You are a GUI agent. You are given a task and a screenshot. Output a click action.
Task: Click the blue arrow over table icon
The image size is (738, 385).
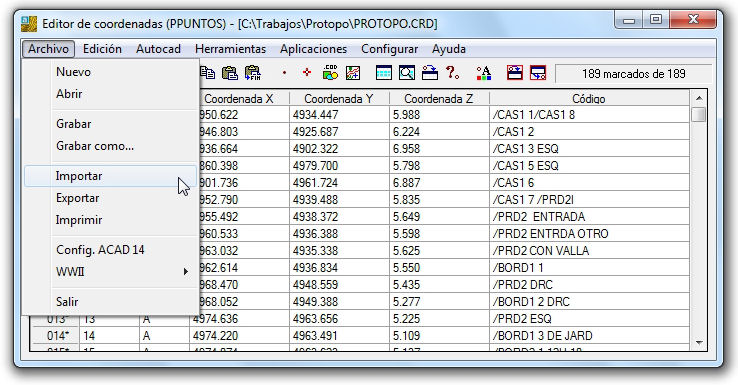430,73
